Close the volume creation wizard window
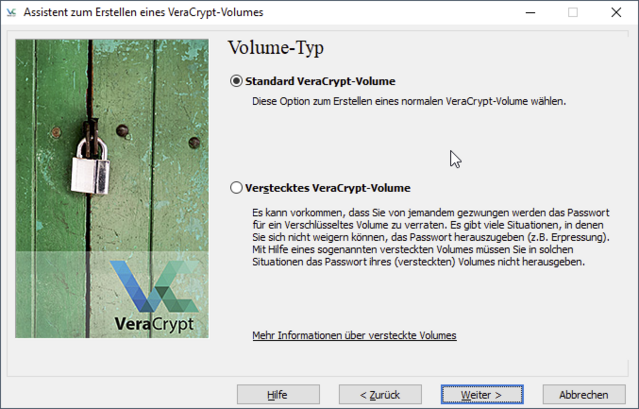 tap(617, 13)
